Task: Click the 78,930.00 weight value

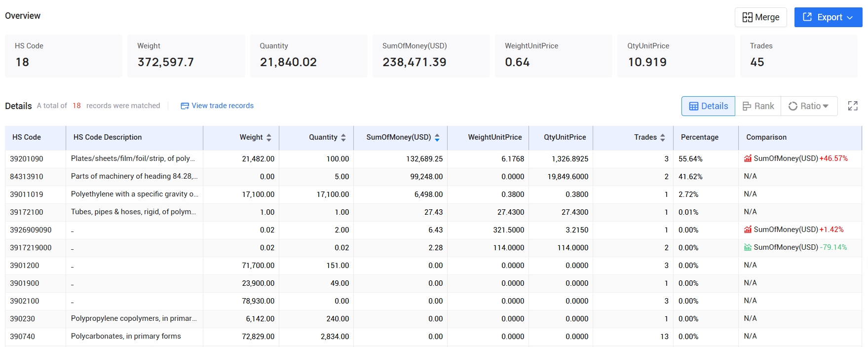Action: 258,301
